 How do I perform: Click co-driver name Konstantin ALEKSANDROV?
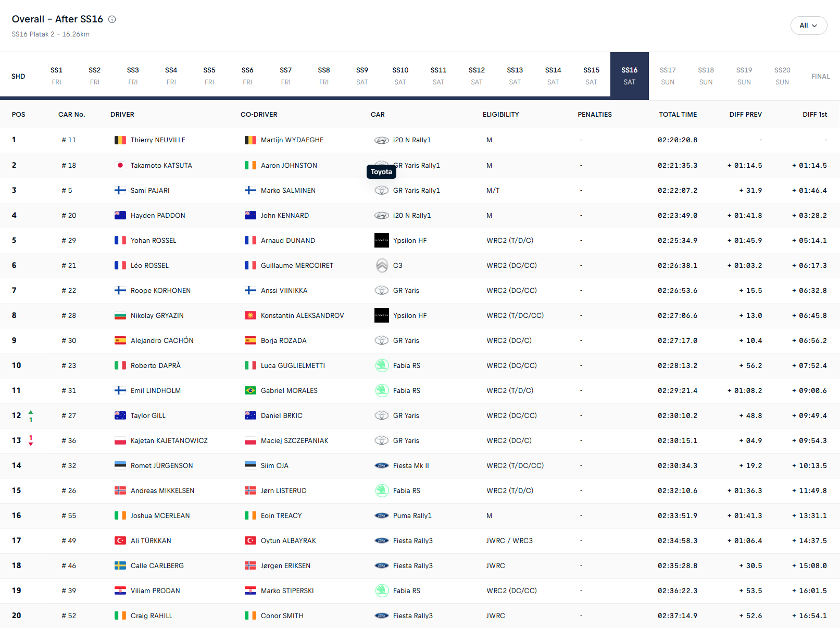(303, 315)
